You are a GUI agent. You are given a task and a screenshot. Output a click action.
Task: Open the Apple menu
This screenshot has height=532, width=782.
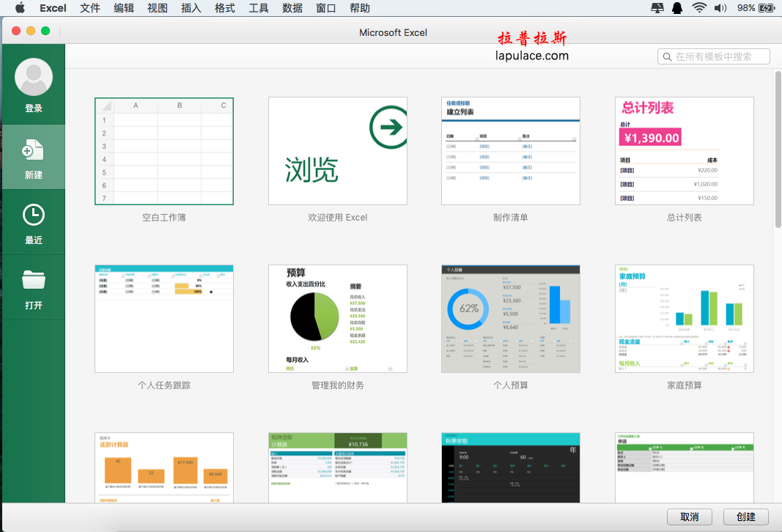tap(20, 7)
